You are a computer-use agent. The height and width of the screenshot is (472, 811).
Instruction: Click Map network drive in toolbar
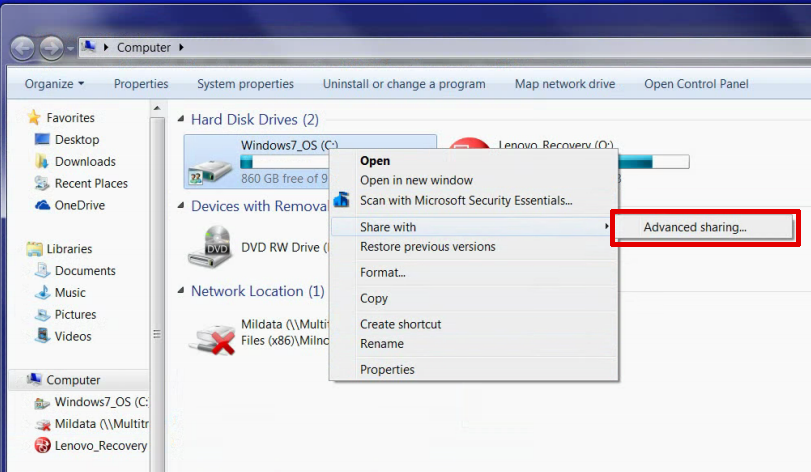pos(564,84)
